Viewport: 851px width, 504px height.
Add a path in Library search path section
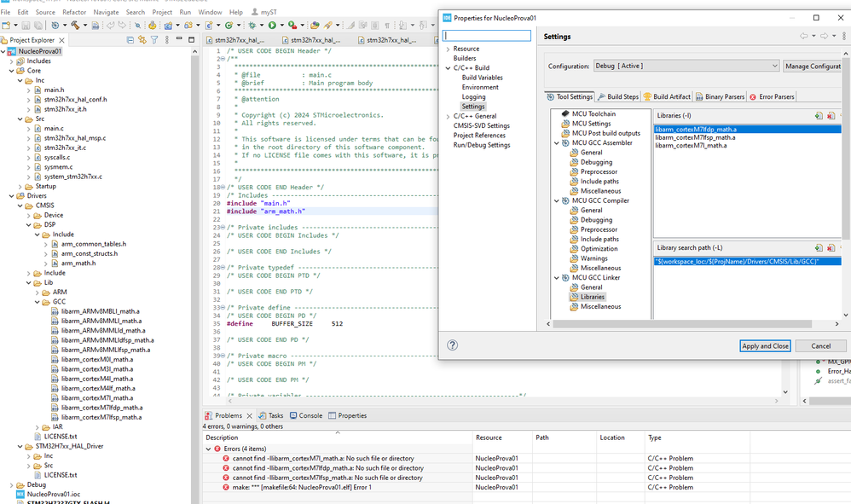coord(819,248)
